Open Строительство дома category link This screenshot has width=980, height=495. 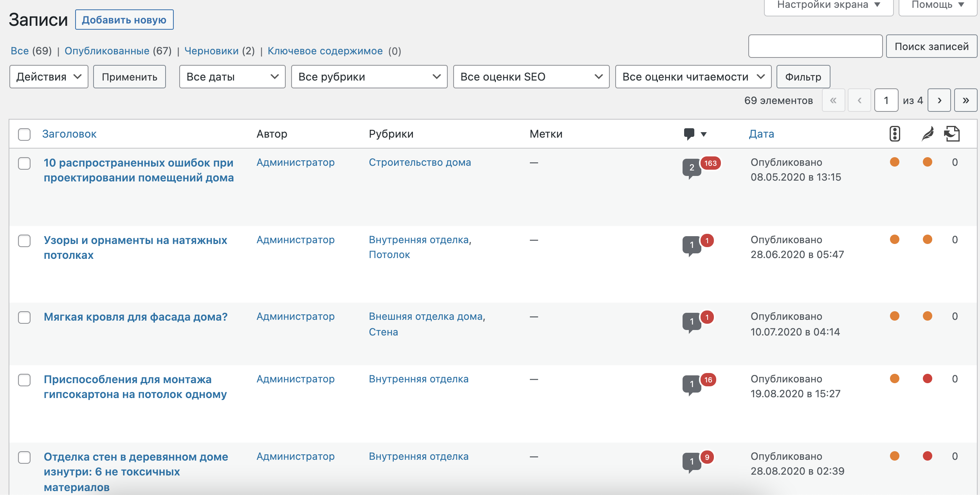pyautogui.click(x=420, y=162)
